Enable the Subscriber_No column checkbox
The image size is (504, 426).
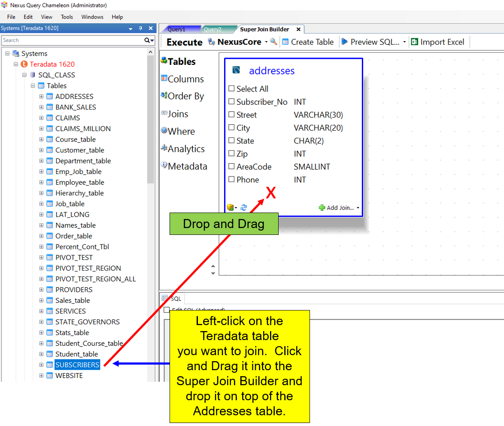tap(231, 101)
